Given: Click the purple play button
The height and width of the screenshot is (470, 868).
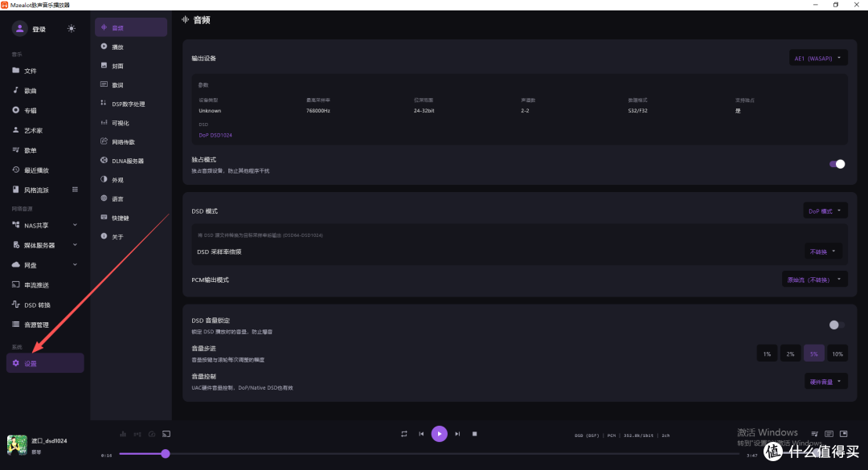Looking at the screenshot, I should tap(440, 434).
